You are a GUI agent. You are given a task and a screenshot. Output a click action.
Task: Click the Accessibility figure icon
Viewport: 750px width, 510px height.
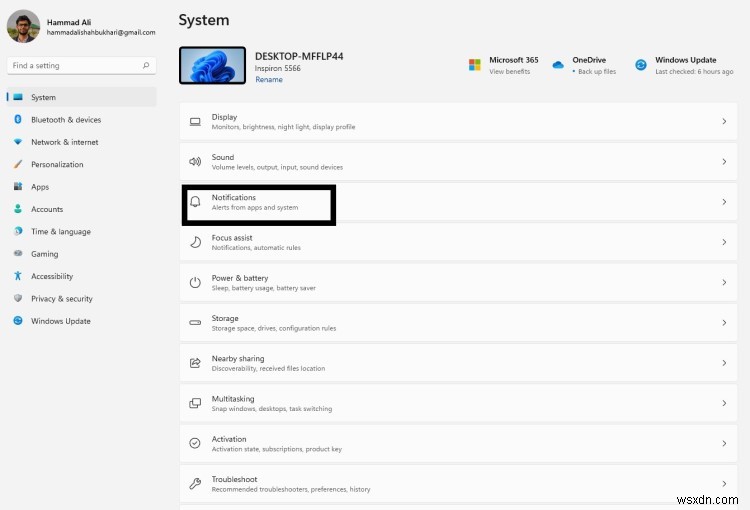[18, 276]
